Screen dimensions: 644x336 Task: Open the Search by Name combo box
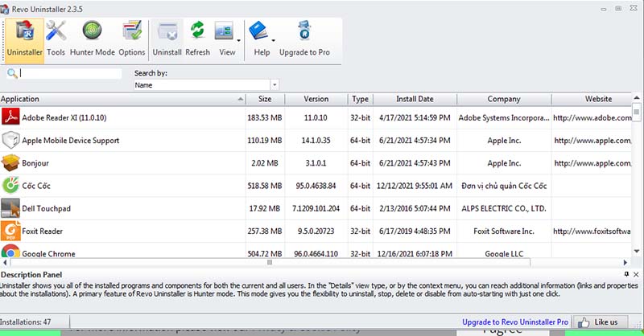206,85
